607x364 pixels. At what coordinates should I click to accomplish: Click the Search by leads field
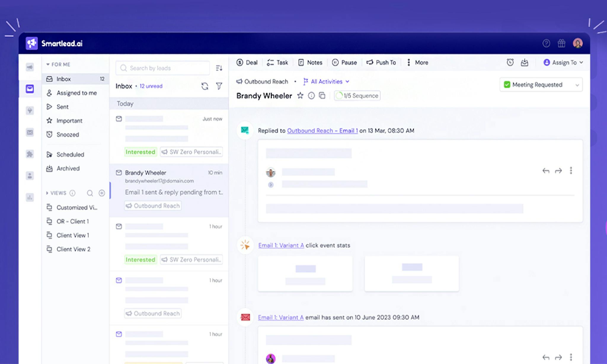pyautogui.click(x=163, y=68)
